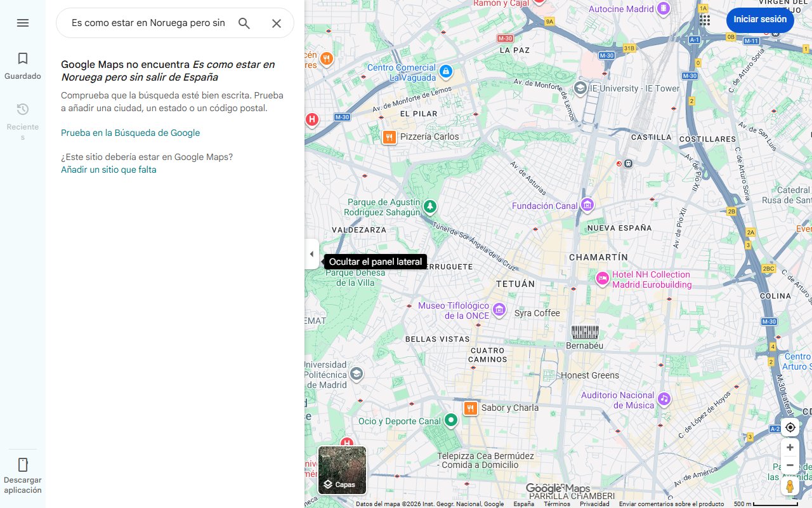812x508 pixels.
Task: Clear the search box text
Action: pyautogui.click(x=277, y=23)
